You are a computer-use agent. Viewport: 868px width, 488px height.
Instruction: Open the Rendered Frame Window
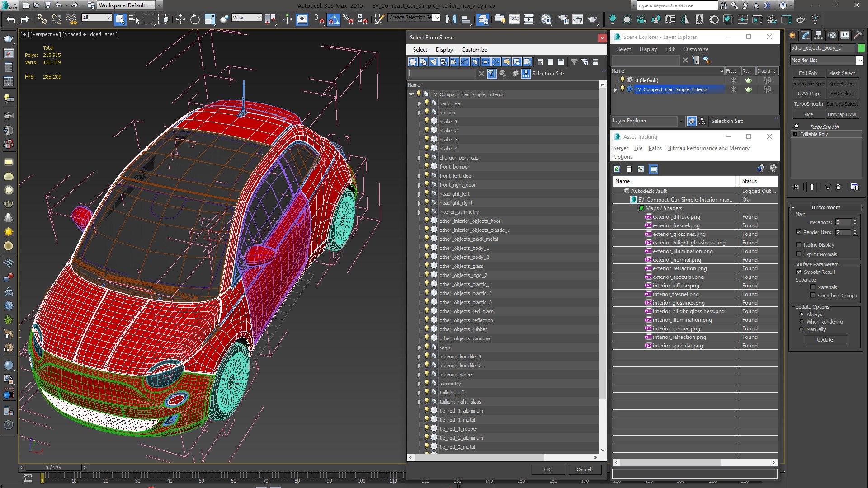coord(578,19)
